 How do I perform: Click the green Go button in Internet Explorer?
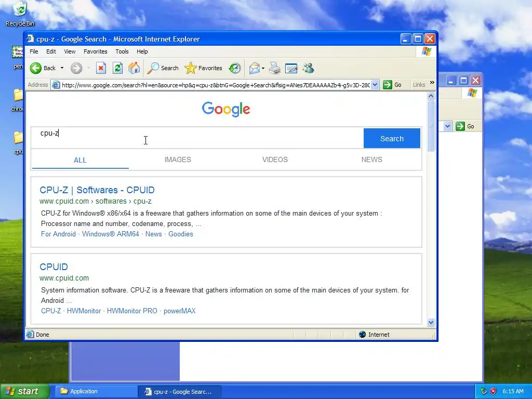pyautogui.click(x=392, y=85)
